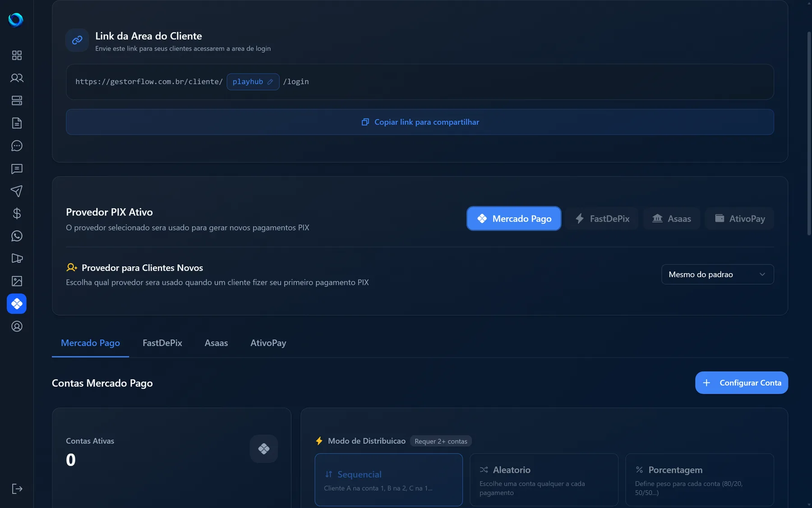Open the dollar sign finance icon in sidebar
This screenshot has width=812, height=508.
[17, 213]
